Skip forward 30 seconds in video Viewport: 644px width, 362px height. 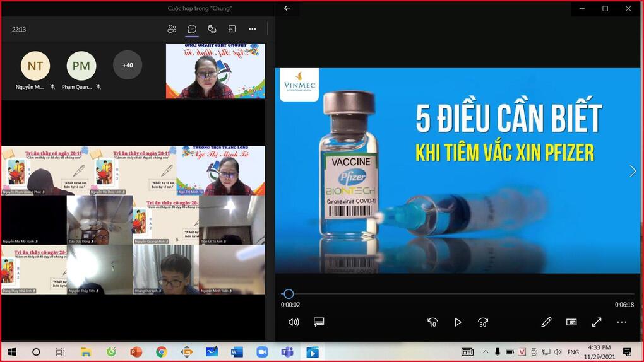[483, 322]
